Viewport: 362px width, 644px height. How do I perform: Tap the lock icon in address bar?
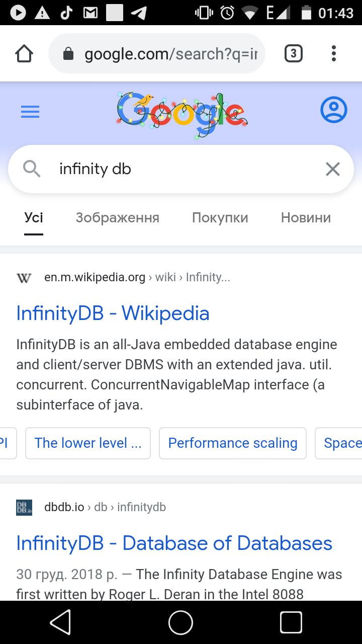(68, 54)
